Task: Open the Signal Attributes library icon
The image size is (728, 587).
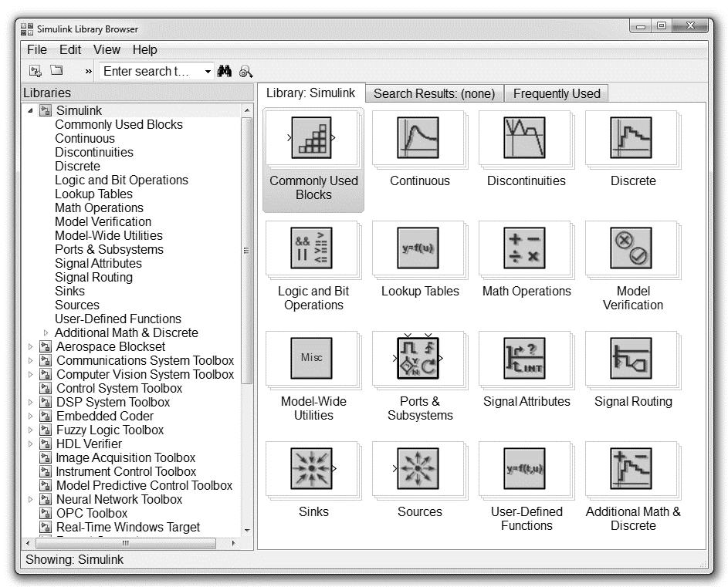Action: tap(525, 358)
